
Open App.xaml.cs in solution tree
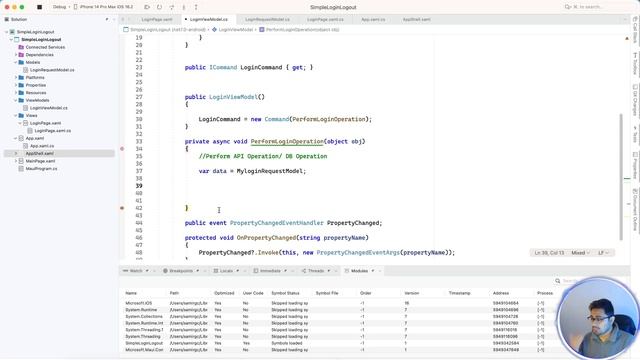42,146
